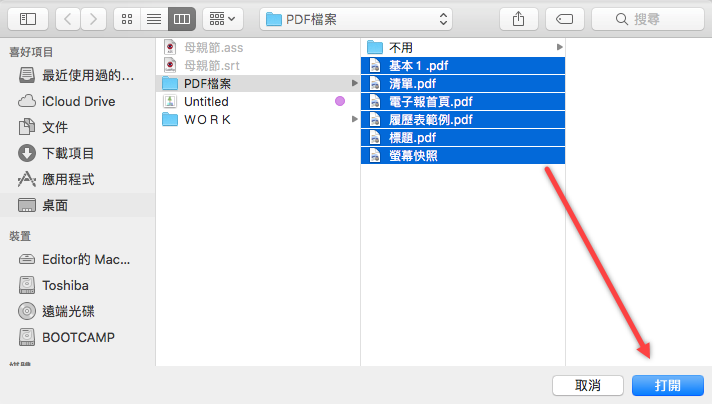Switch to list view
This screenshot has height=404, width=712.
(x=154, y=19)
